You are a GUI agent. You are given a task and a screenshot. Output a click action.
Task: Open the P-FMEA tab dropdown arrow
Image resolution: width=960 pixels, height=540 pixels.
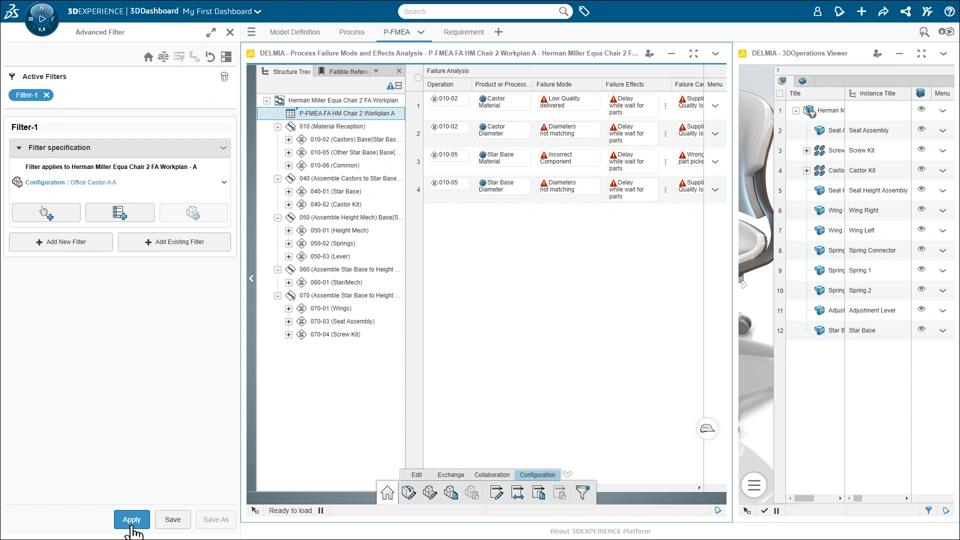[421, 32]
